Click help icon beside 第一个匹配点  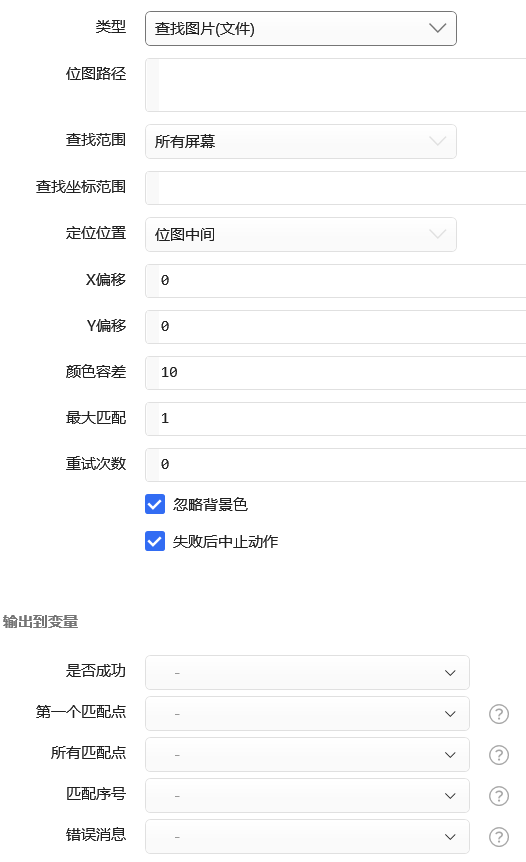pyautogui.click(x=499, y=714)
